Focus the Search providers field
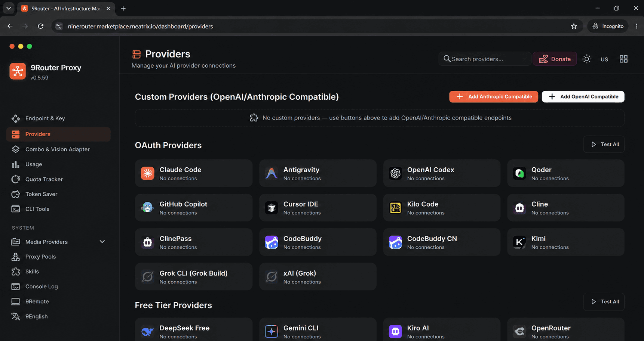The image size is (644, 341). coord(485,59)
